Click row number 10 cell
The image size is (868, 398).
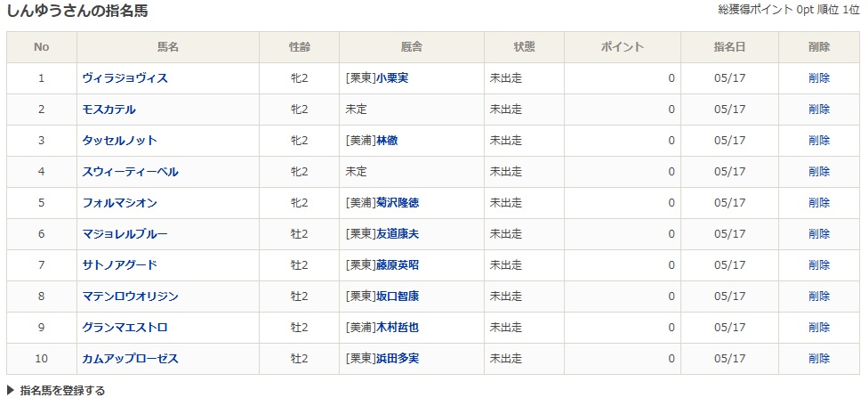[x=42, y=359]
